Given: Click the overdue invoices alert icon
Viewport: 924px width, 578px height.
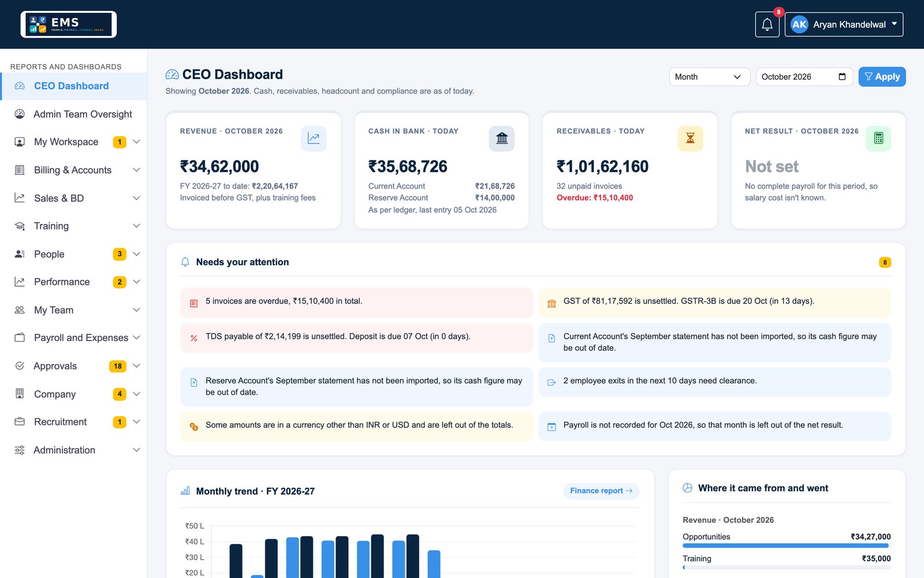Looking at the screenshot, I should click(194, 303).
